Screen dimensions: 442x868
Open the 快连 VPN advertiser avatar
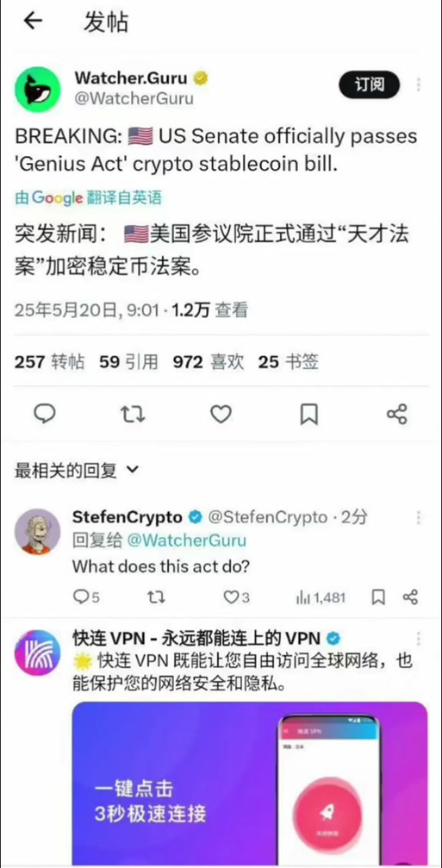[x=37, y=653]
